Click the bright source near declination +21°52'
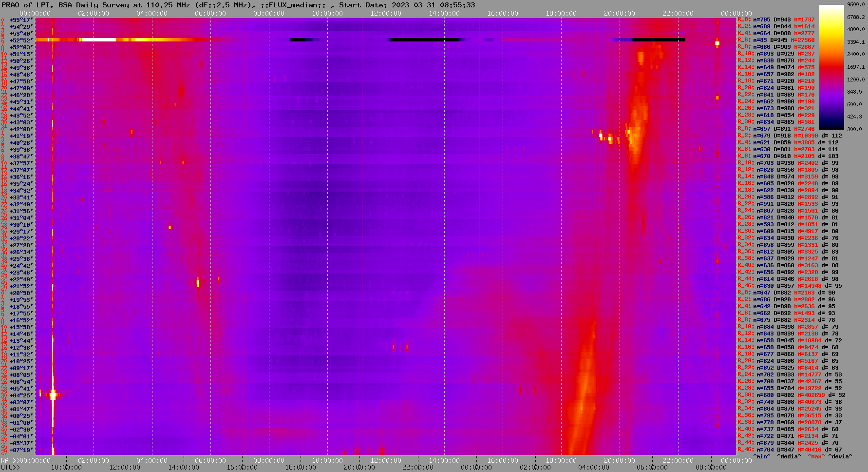 pyautogui.click(x=198, y=283)
